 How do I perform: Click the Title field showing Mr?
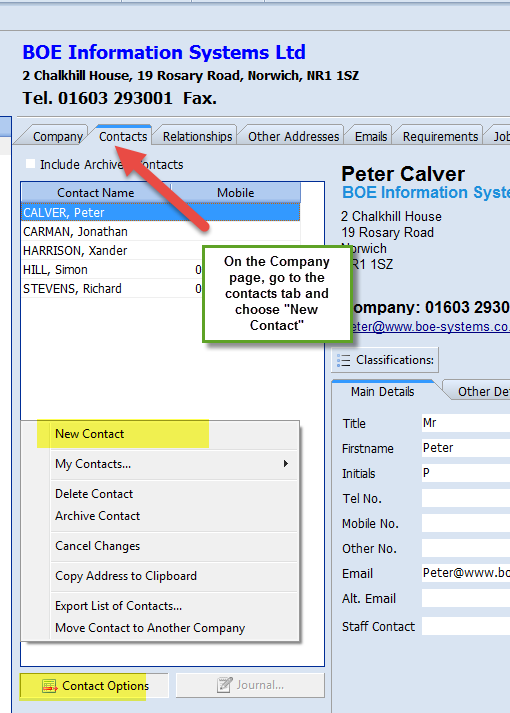466,423
